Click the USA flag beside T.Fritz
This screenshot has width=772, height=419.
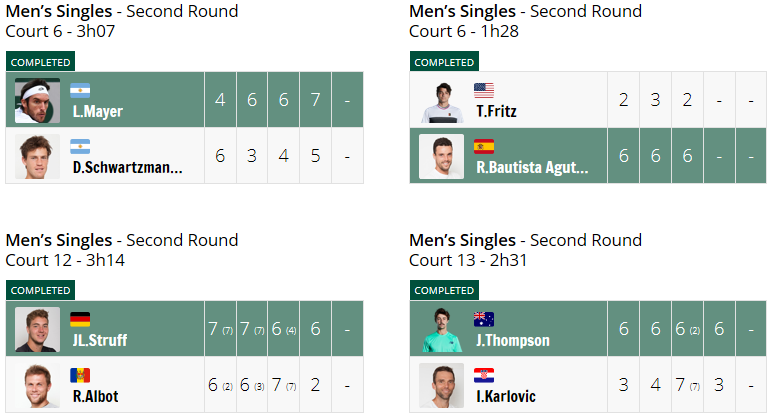(x=484, y=91)
